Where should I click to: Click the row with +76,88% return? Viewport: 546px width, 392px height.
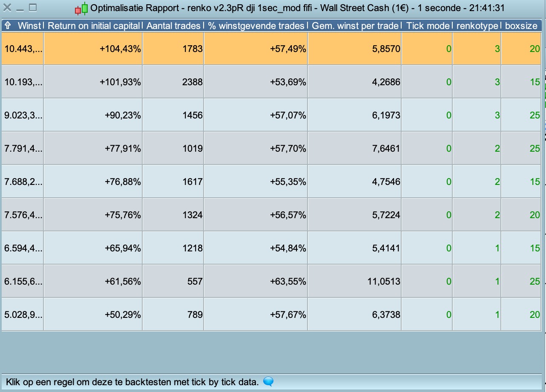[271, 182]
